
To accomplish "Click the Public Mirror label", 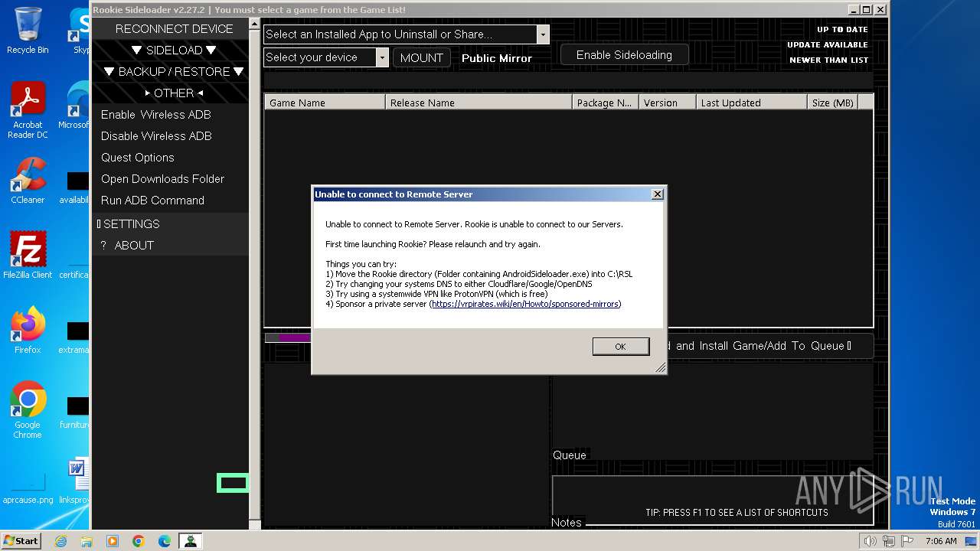I will (x=497, y=58).
